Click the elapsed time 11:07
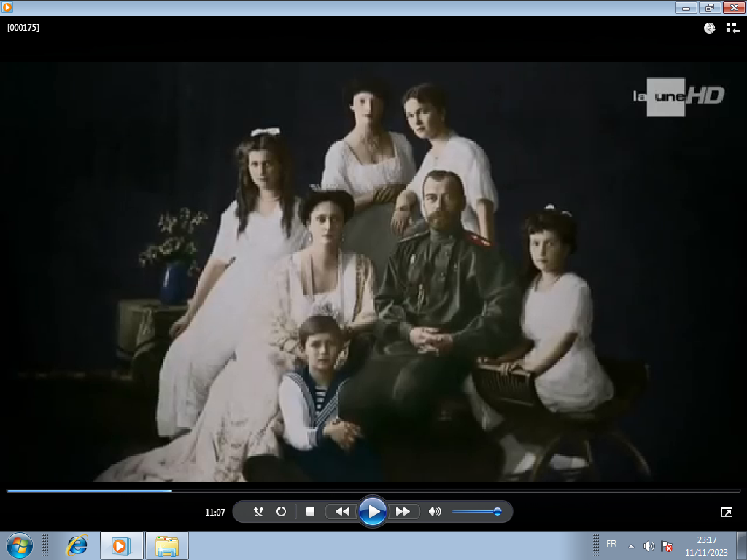 coord(215,513)
